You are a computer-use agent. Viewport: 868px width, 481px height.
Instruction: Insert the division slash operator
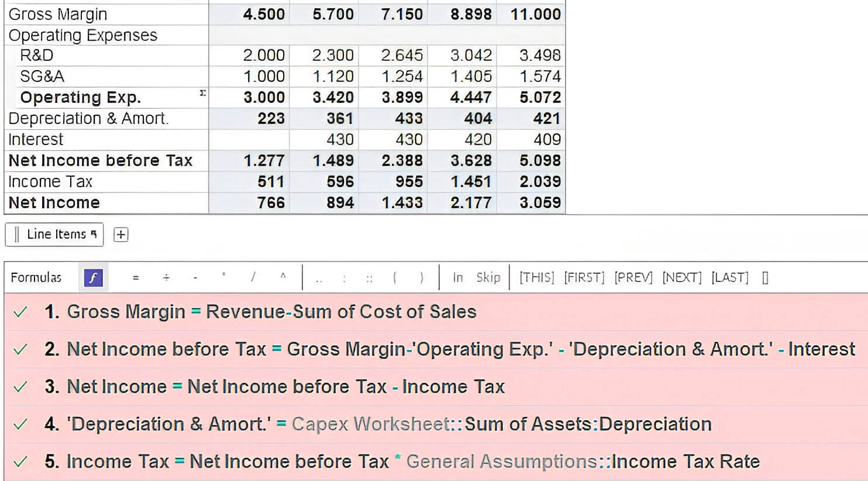[253, 277]
